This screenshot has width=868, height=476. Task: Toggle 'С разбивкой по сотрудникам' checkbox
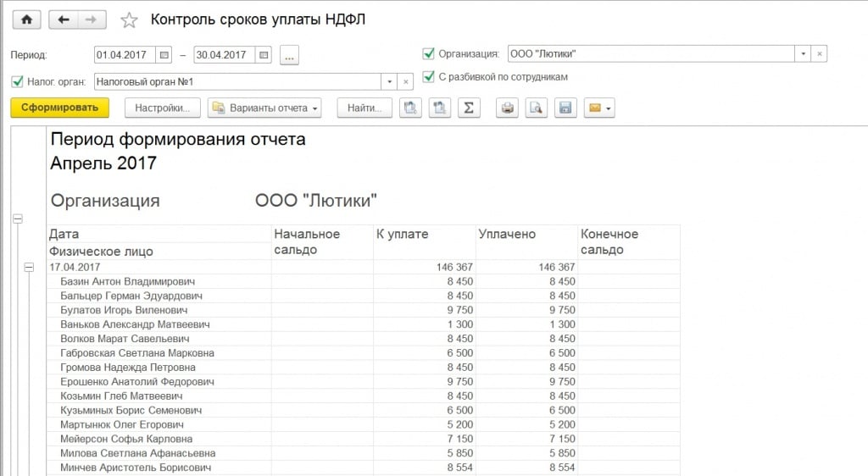coord(428,77)
